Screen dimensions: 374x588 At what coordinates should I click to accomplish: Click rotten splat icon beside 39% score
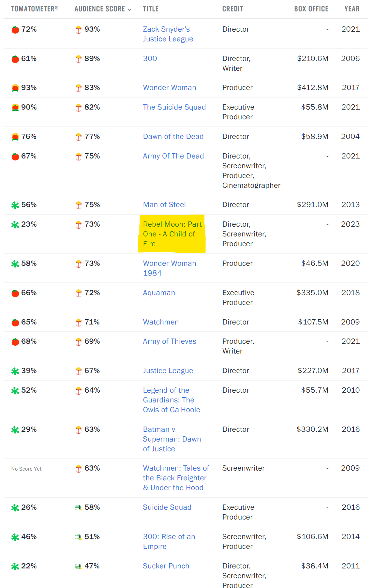tap(15, 371)
